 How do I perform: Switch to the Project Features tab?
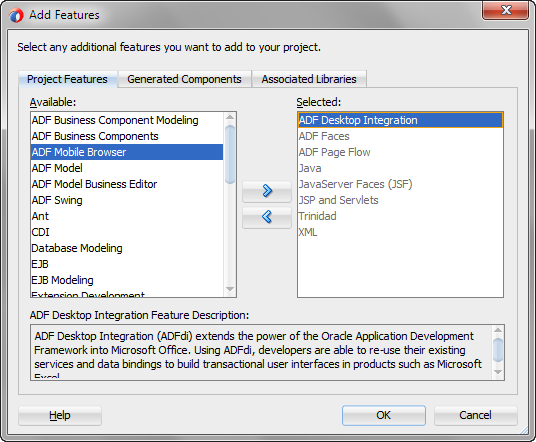pos(67,79)
